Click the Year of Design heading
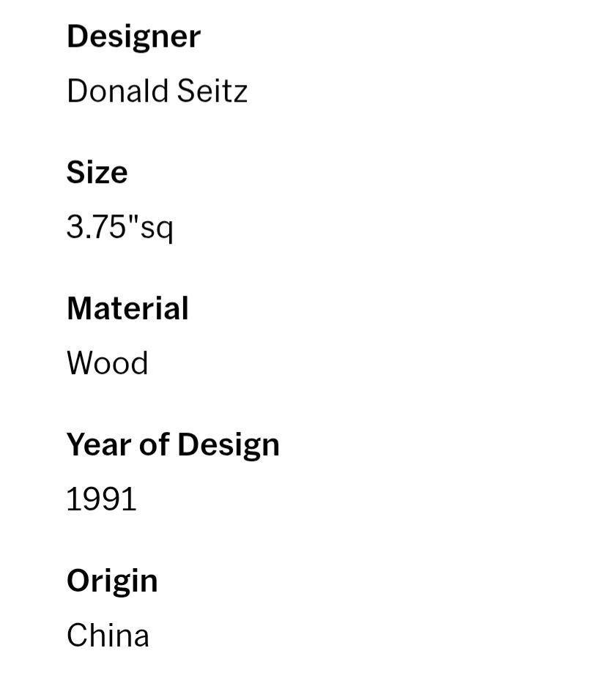 tap(173, 445)
